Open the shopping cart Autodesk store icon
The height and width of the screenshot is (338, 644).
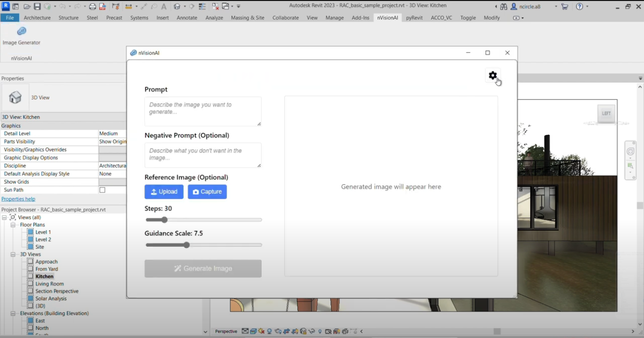[x=565, y=7]
